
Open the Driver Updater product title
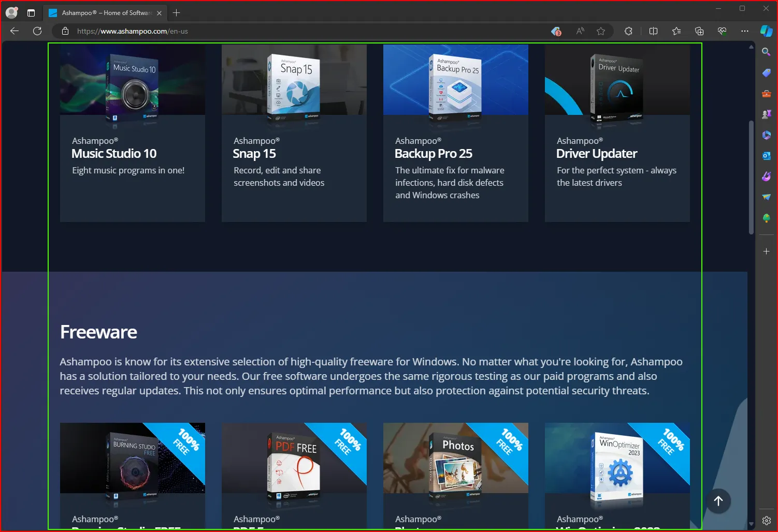597,154
